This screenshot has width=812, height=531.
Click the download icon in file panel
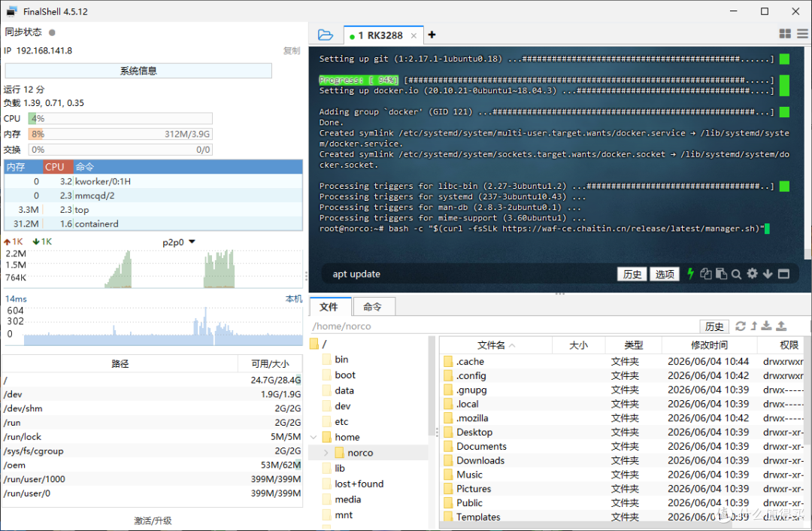tap(767, 326)
